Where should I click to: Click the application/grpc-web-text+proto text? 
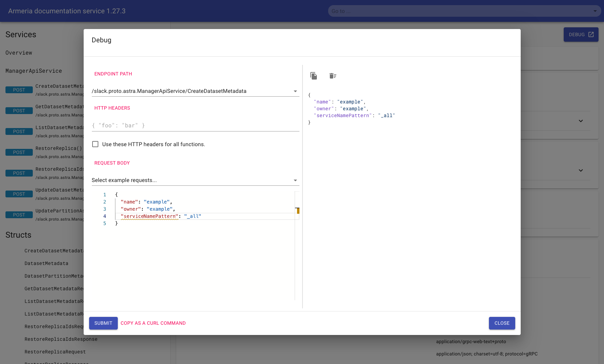click(x=471, y=341)
